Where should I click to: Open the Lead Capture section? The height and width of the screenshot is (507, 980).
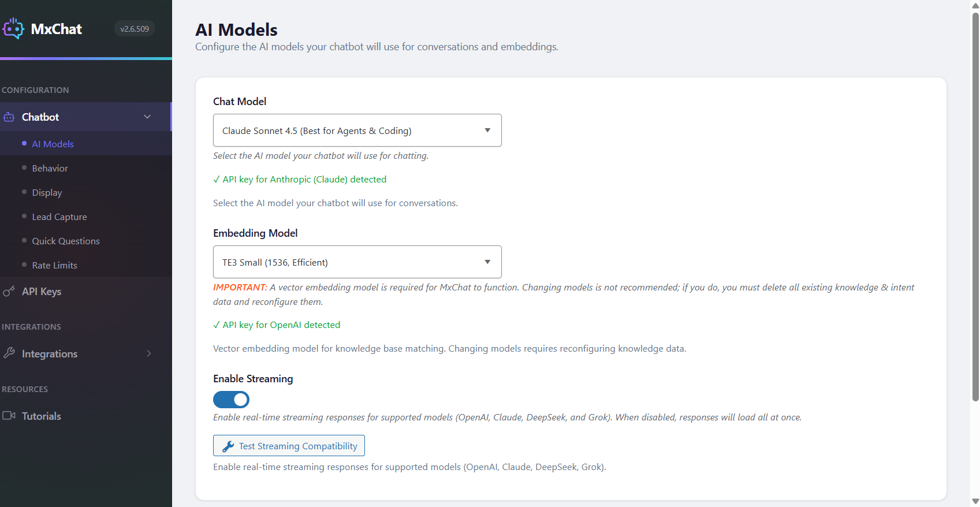(59, 217)
